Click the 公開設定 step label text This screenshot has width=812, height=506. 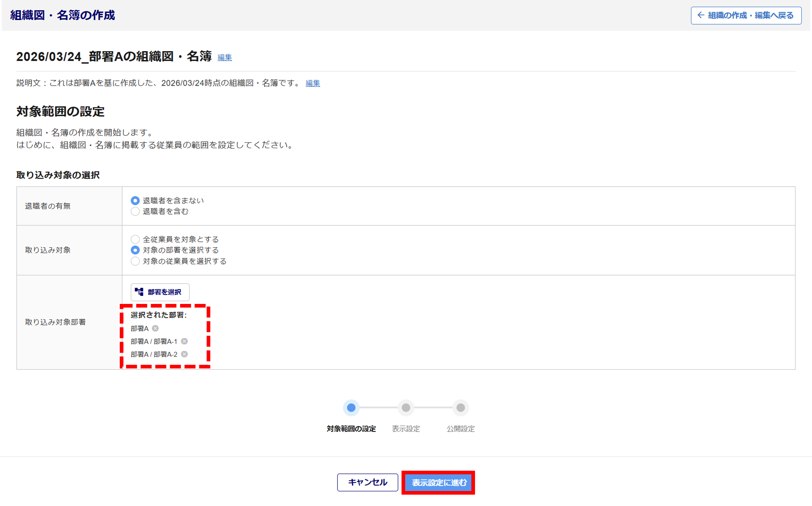(x=460, y=429)
